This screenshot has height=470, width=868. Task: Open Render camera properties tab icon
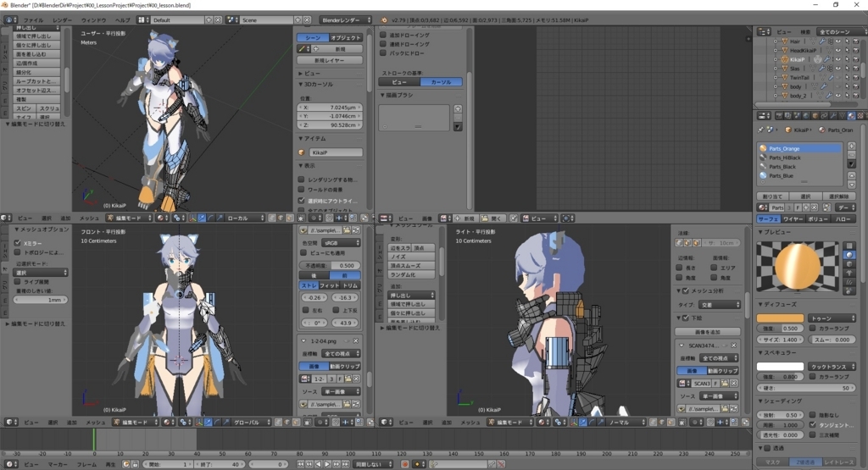point(780,115)
